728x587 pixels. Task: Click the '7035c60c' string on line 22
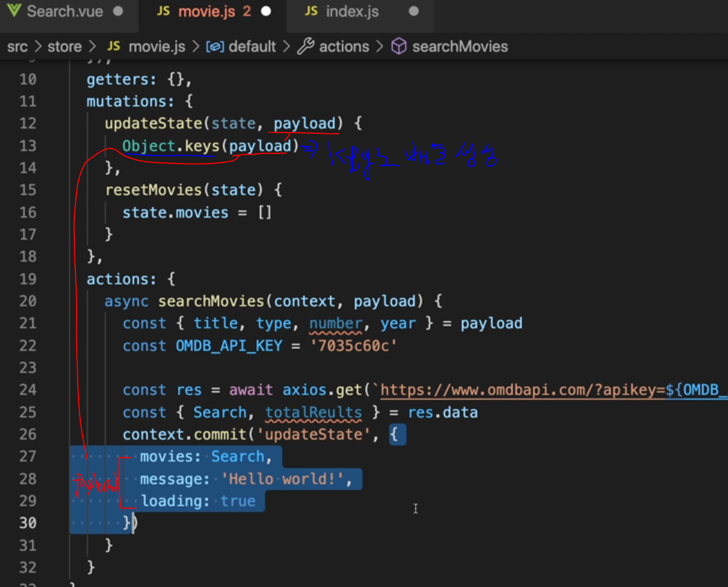(353, 346)
